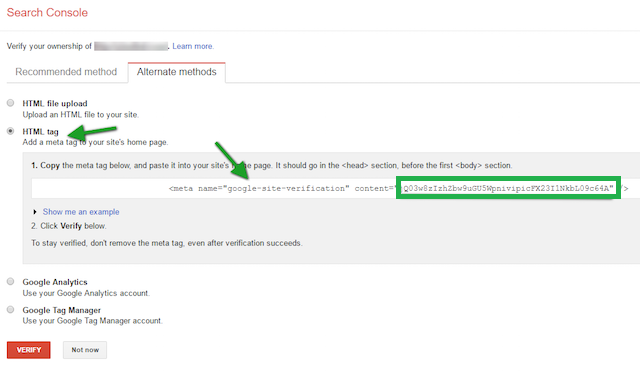The height and width of the screenshot is (373, 640).
Task: Choose the Google Analytics radio option
Action: 11,281
